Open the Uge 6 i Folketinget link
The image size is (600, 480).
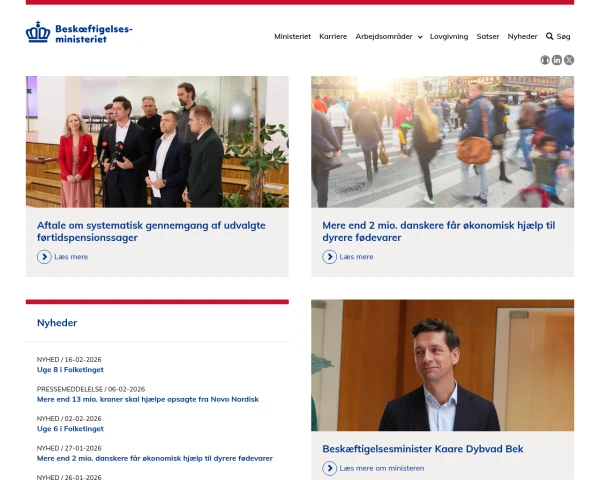[x=70, y=429]
